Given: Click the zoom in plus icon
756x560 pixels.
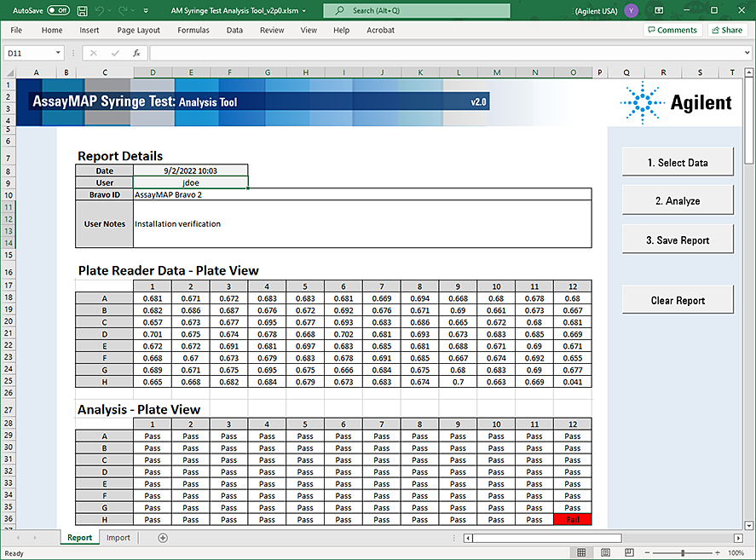Looking at the screenshot, I should point(718,553).
